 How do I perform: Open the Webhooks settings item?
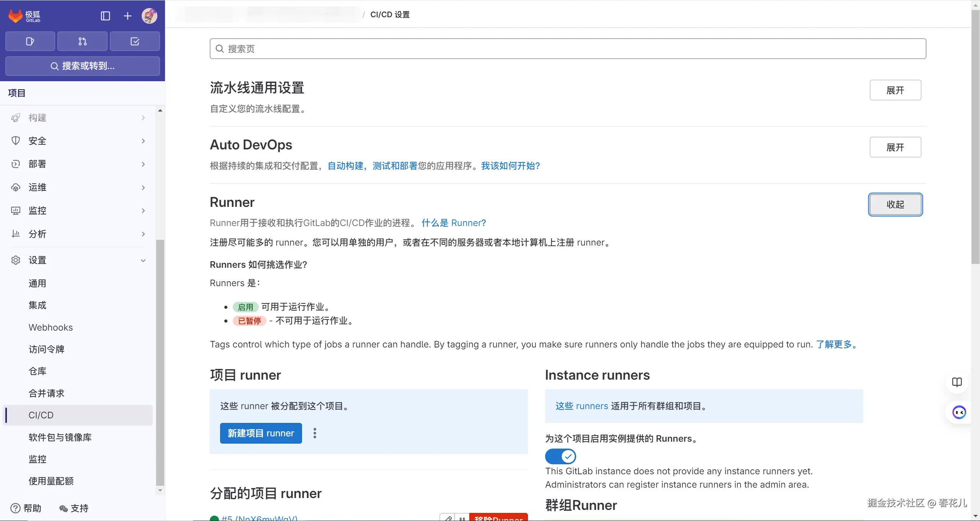(51, 328)
